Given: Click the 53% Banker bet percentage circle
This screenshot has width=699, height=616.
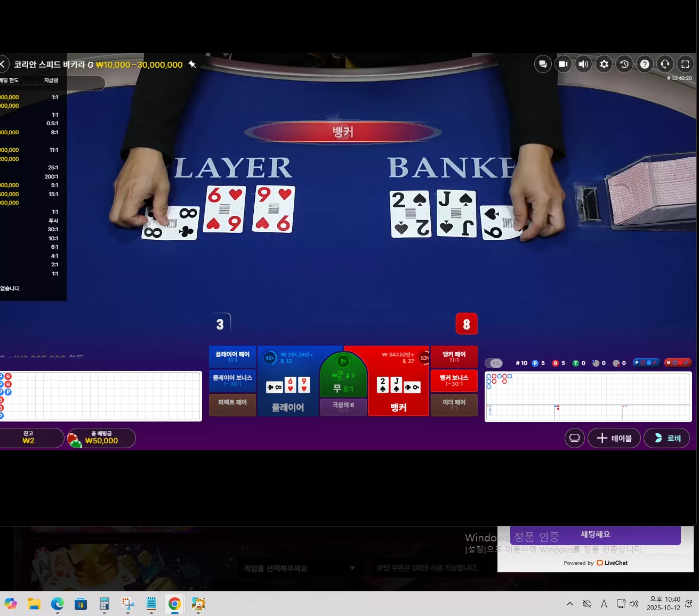Looking at the screenshot, I should (x=424, y=358).
